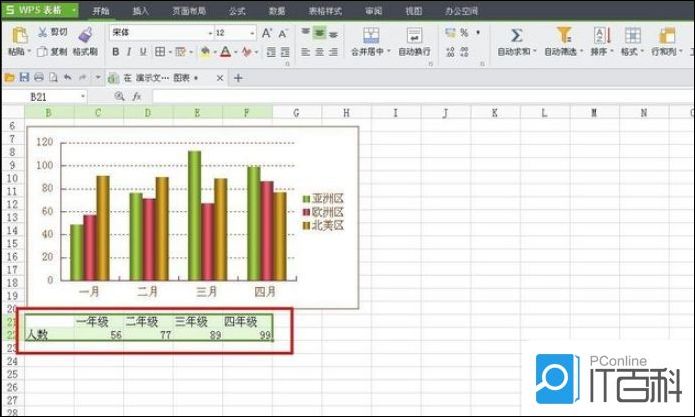Screen dimensions: 695x417
Task: Open the font name dropdown showing 宋体
Action: pos(211,33)
